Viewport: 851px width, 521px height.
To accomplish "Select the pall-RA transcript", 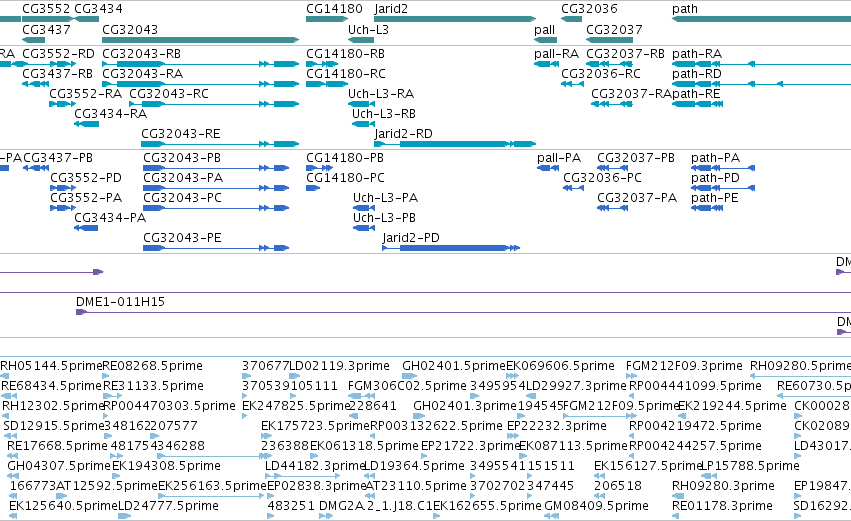I will point(556,54).
